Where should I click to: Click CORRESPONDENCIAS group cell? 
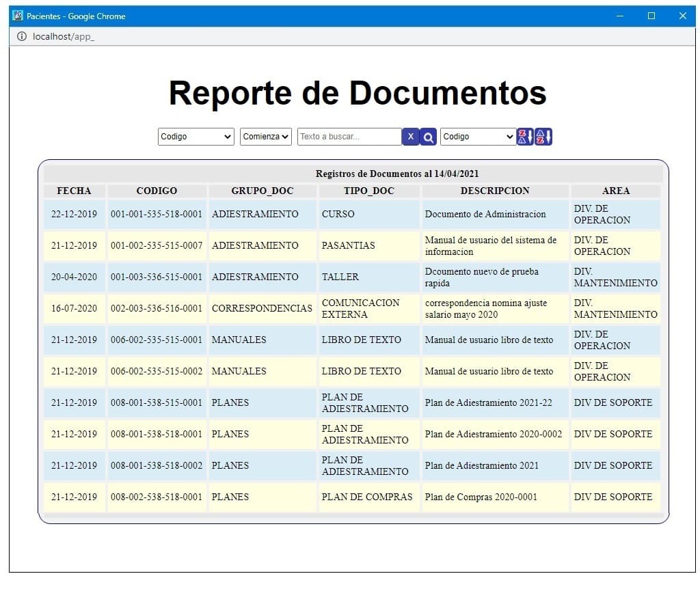pos(262,308)
